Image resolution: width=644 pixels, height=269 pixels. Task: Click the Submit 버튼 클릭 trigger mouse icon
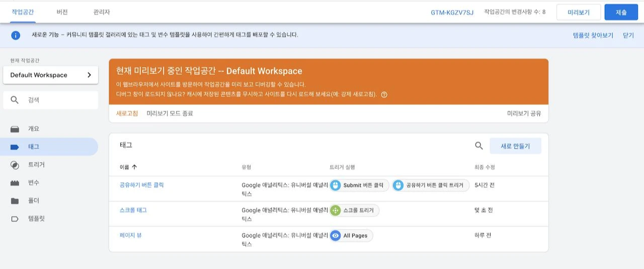[x=336, y=185]
